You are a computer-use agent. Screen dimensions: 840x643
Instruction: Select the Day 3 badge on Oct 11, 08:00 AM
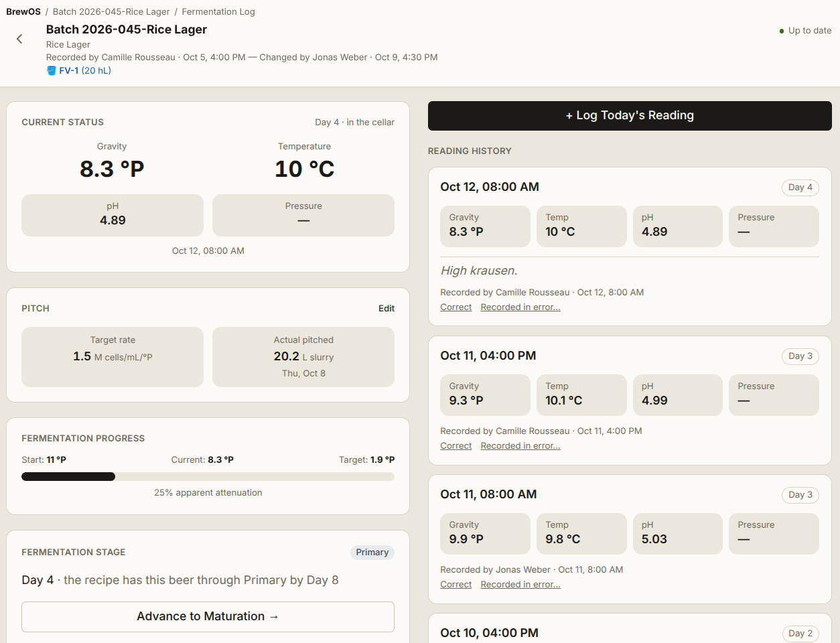(x=800, y=495)
